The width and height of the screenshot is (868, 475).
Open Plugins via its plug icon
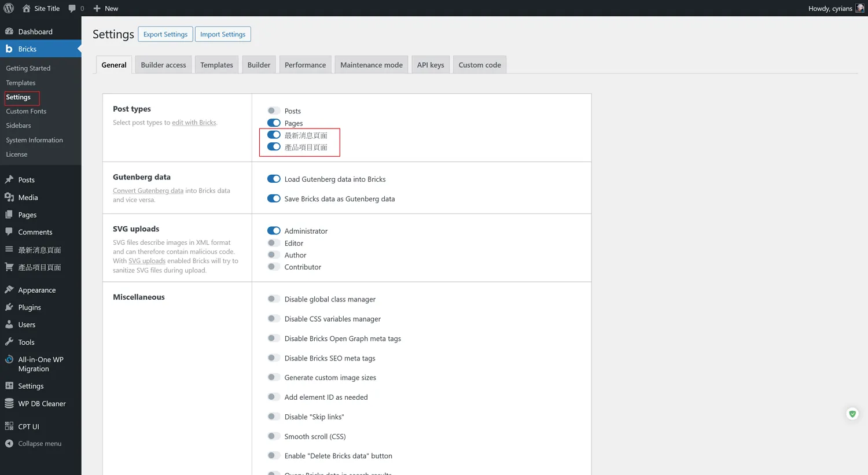pyautogui.click(x=9, y=307)
